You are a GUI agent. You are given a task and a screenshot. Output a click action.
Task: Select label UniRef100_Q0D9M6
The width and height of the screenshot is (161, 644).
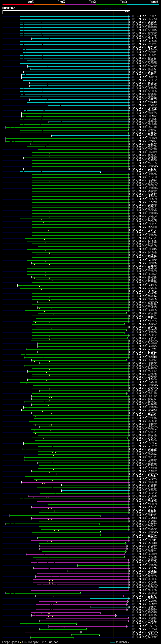[x=144, y=587]
